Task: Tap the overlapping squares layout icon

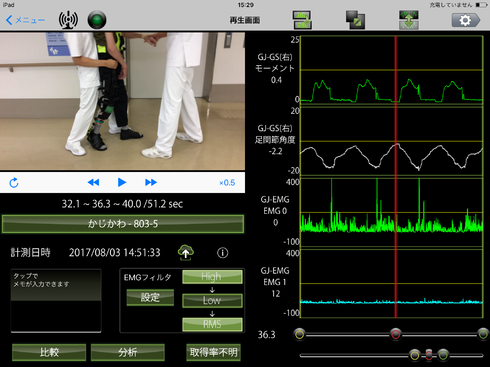Action: 355,20
